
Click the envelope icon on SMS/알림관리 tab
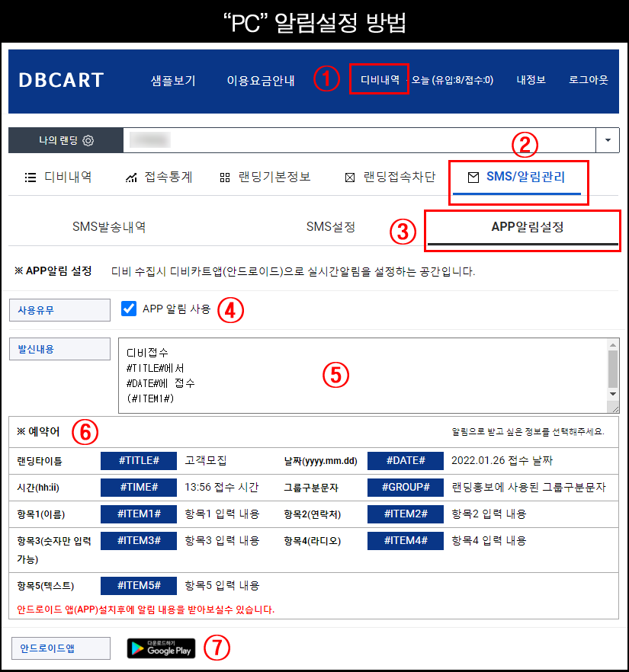click(x=473, y=178)
